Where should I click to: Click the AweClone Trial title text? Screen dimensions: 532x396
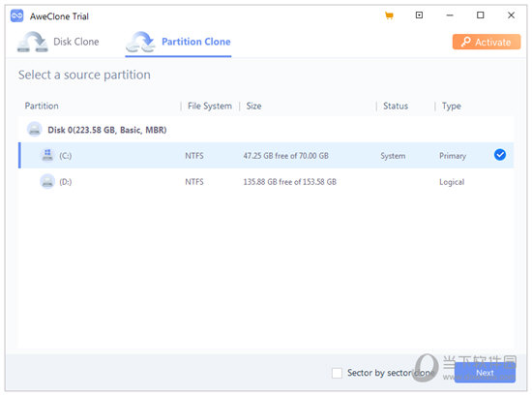[x=59, y=16]
